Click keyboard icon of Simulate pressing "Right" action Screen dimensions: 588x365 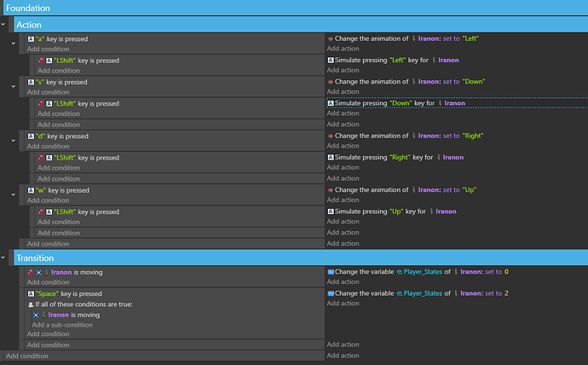[331, 157]
